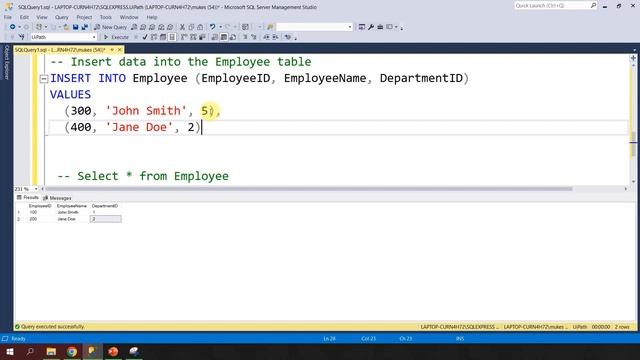Click the Execute button
Screen dimensions: 640x360
(x=116, y=37)
